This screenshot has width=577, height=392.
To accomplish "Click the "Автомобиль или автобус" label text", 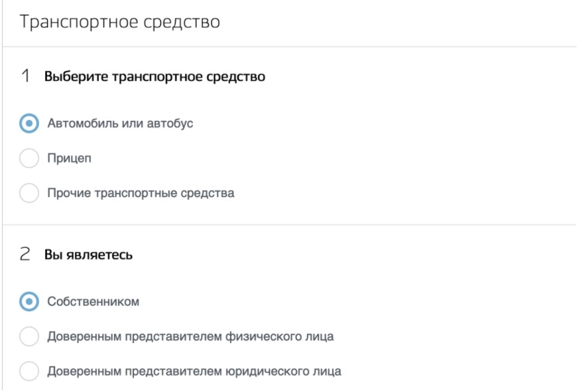I will click(120, 124).
